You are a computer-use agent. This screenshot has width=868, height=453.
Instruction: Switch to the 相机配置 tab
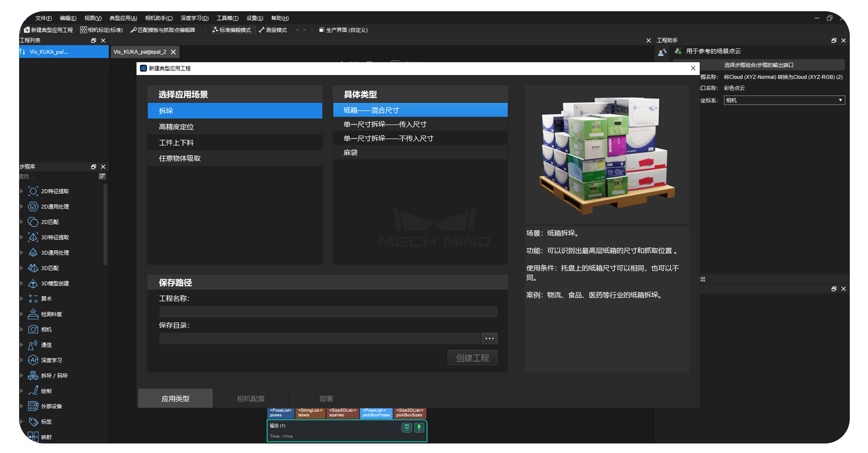[251, 398]
